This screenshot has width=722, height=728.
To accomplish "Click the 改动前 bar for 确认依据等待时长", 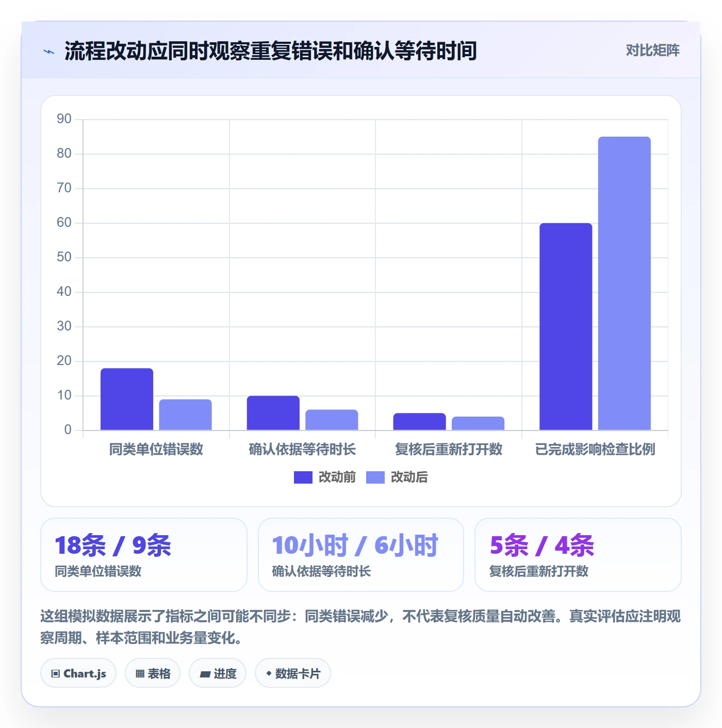I will [273, 413].
